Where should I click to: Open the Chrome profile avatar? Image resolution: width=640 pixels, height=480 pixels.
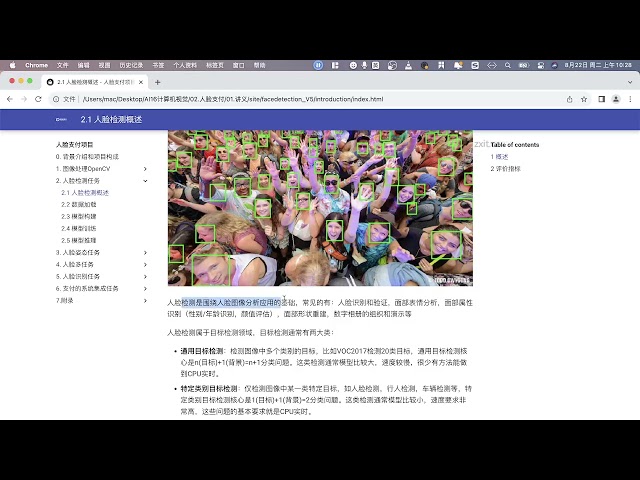pyautogui.click(x=616, y=99)
